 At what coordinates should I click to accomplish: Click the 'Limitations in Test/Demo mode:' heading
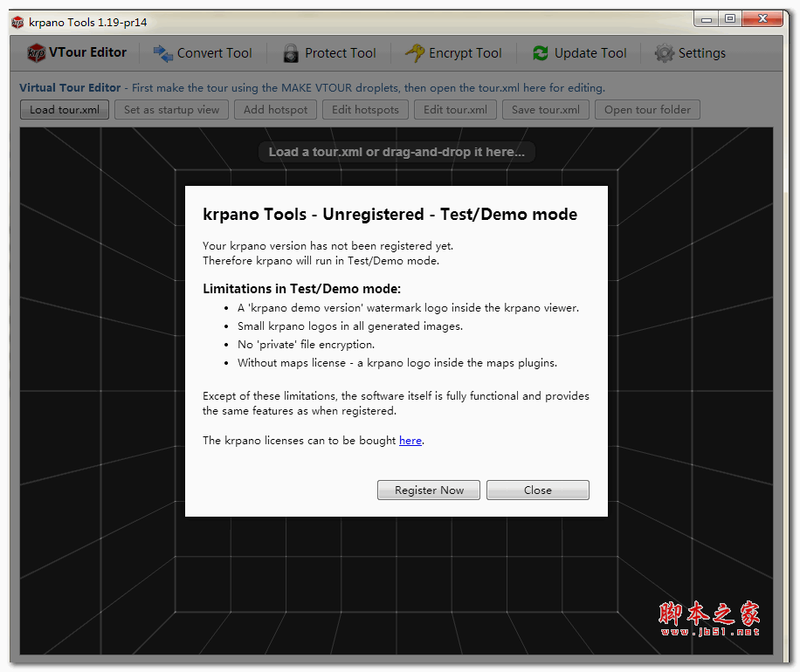(301, 289)
